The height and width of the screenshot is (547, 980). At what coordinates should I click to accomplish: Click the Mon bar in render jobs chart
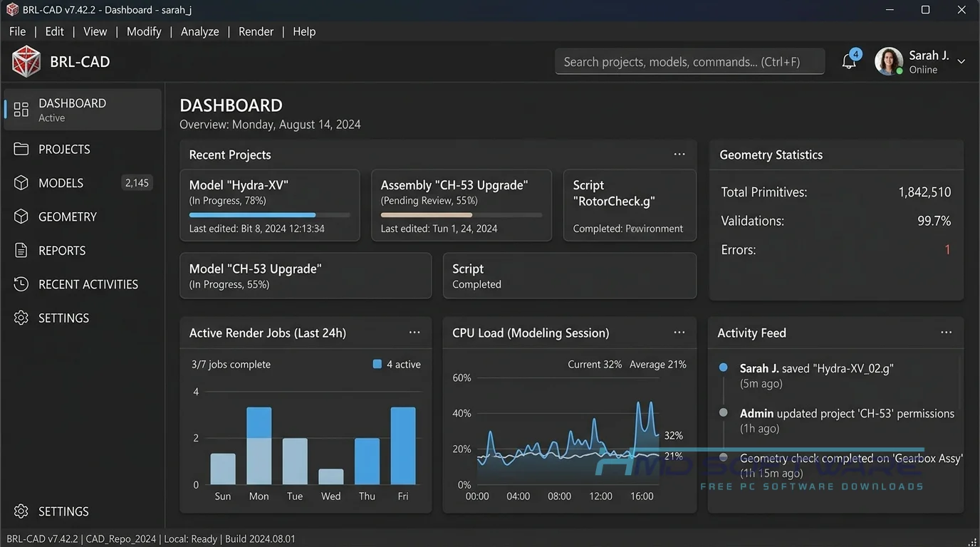pyautogui.click(x=259, y=446)
